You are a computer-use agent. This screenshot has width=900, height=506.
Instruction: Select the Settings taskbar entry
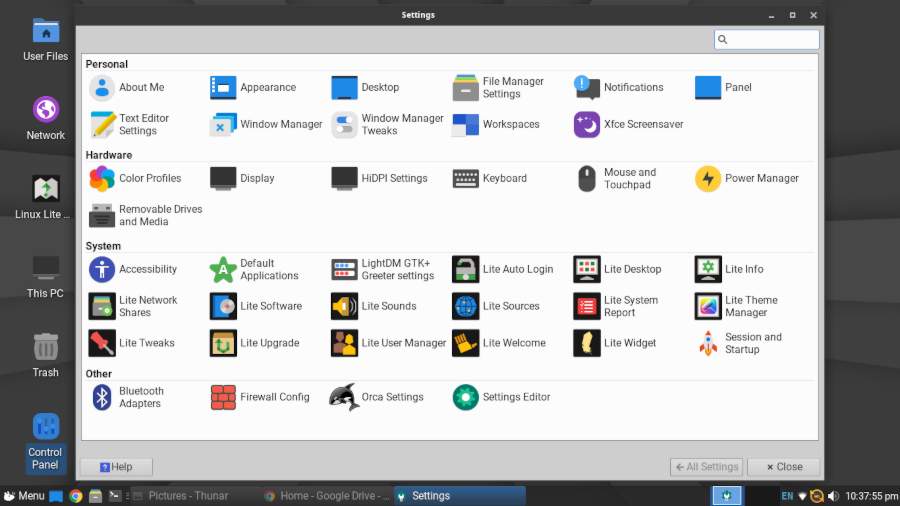point(459,496)
